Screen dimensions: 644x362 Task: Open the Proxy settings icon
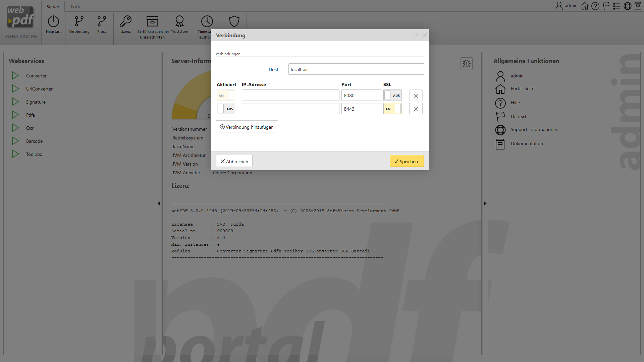pyautogui.click(x=102, y=21)
